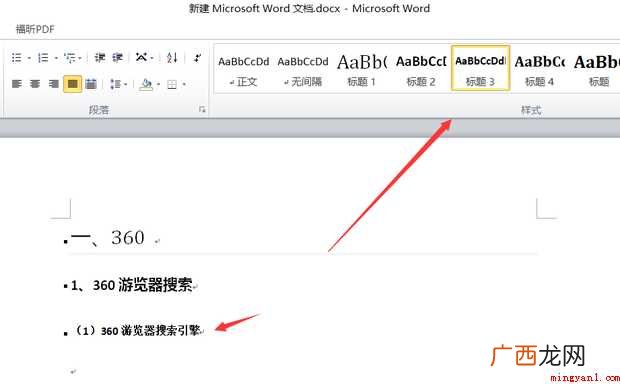Image resolution: width=620 pixels, height=384 pixels.
Task: Open the numbering list dropdown arrow
Action: (56, 58)
